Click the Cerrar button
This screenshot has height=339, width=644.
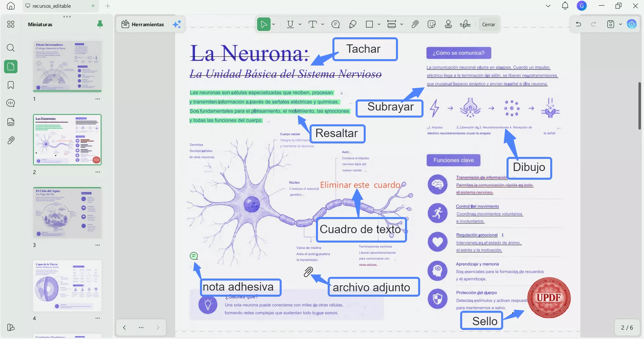(x=488, y=25)
